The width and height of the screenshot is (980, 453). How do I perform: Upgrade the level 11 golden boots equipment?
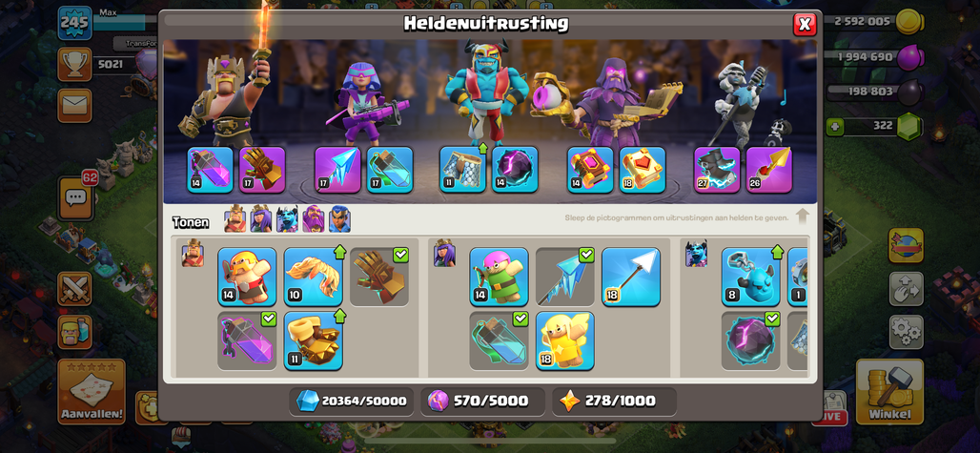tap(313, 340)
